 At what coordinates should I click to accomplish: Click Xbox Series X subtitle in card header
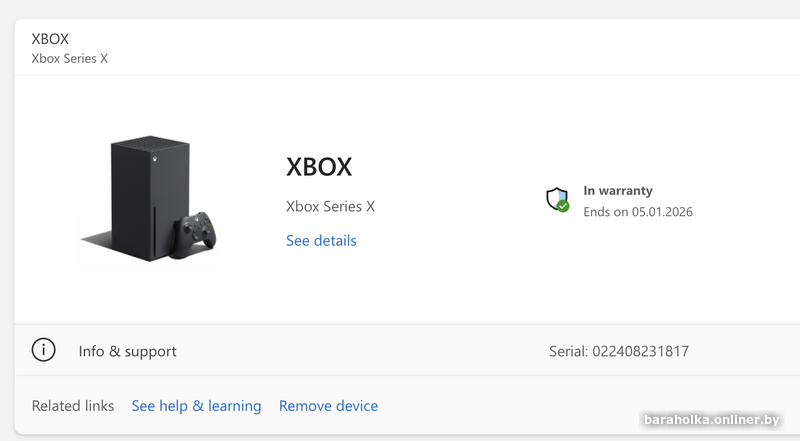coord(70,59)
